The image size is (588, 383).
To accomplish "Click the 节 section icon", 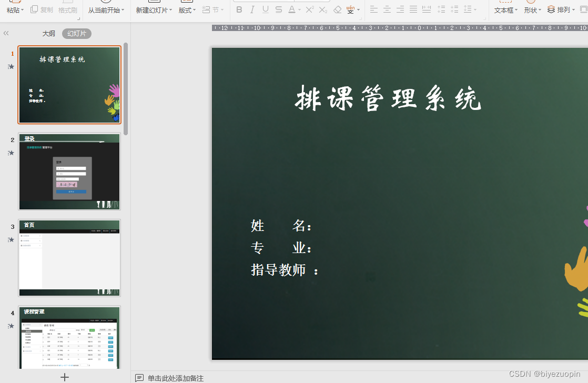I will point(206,10).
